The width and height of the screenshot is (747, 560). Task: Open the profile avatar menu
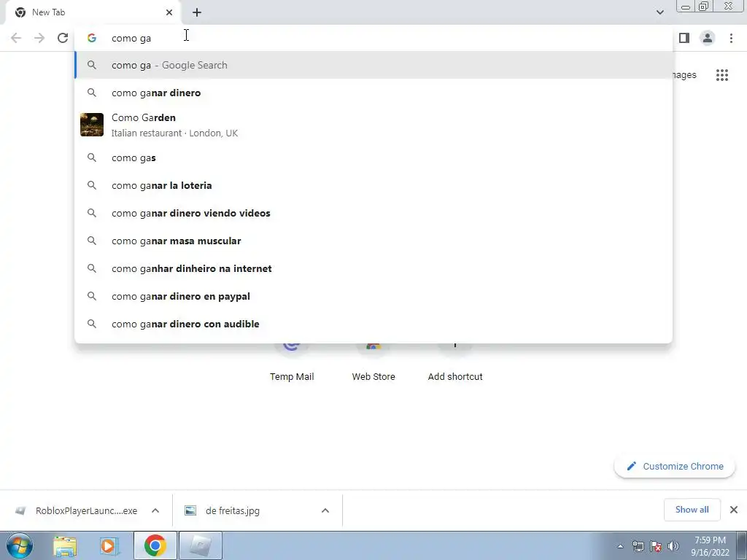pos(708,38)
